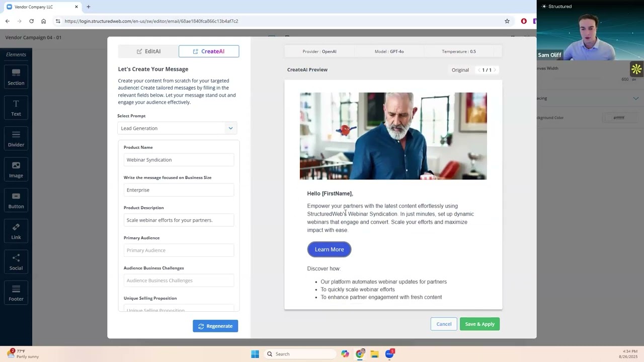Click the Regenerate button
The height and width of the screenshot is (362, 644).
(x=215, y=326)
